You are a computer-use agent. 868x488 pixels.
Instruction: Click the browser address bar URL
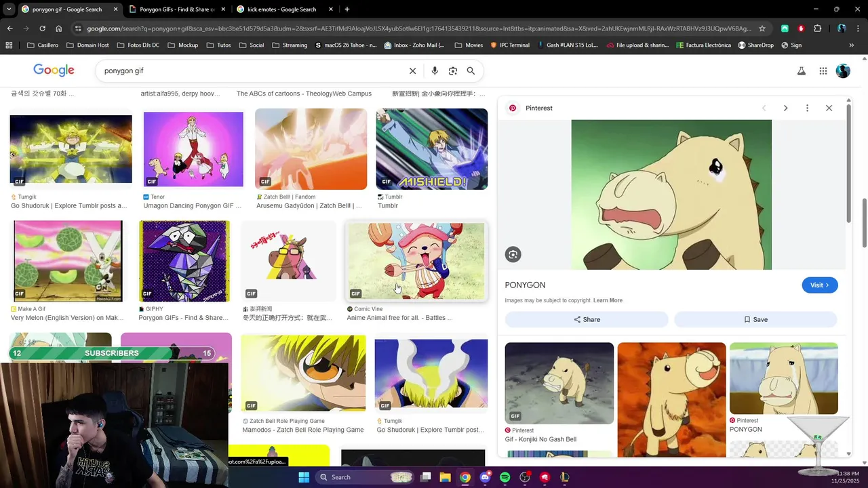pyautogui.click(x=417, y=28)
